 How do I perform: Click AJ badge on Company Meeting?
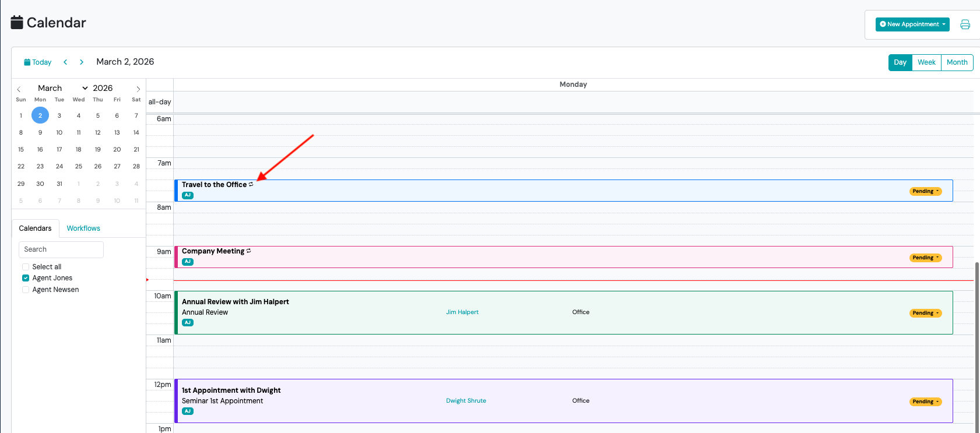pyautogui.click(x=188, y=262)
